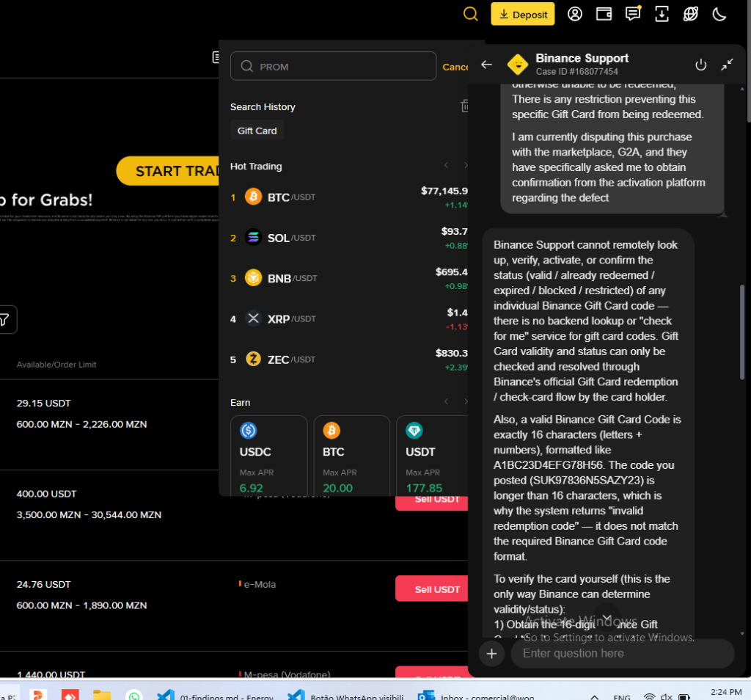Click the XRP coin icon
Image resolution: width=751 pixels, height=700 pixels.
pos(253,318)
